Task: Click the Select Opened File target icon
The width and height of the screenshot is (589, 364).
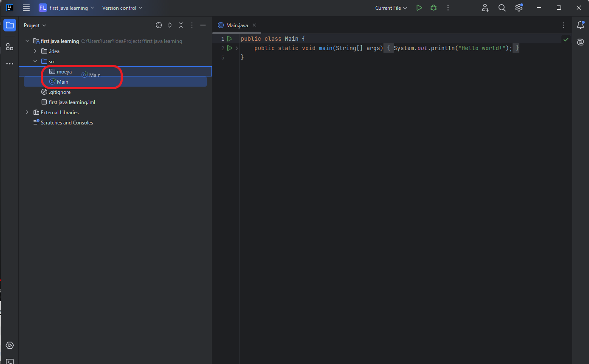Action: 159,25
